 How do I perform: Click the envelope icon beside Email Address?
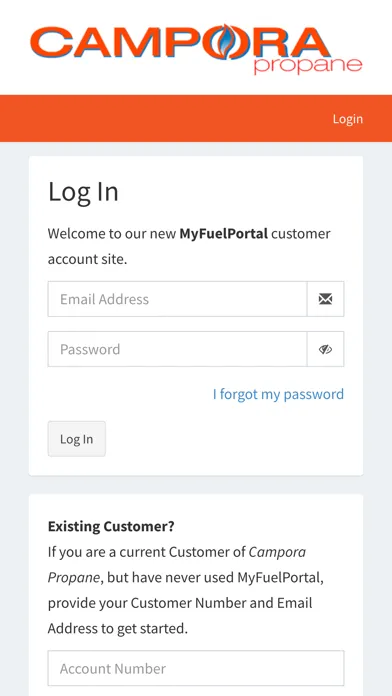[x=325, y=299]
